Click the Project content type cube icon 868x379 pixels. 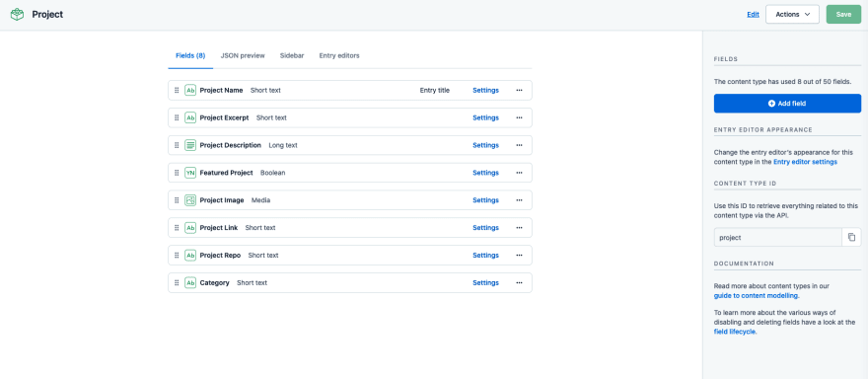coord(17,15)
